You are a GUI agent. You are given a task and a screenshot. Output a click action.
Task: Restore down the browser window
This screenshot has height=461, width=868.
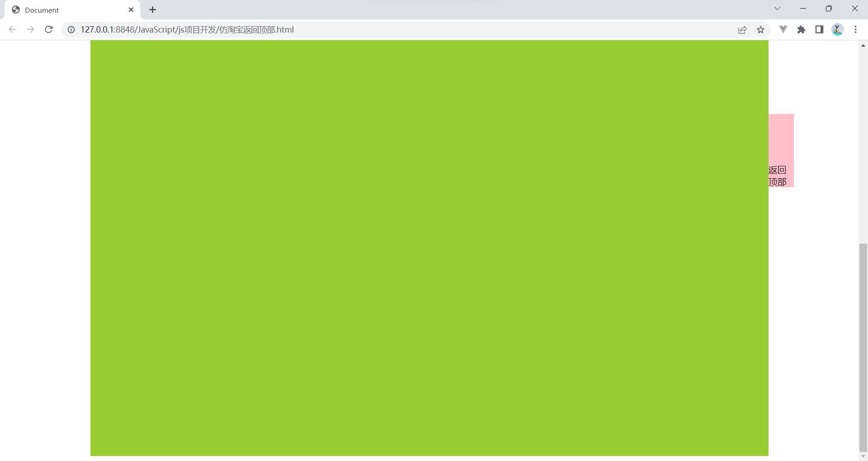(x=829, y=9)
